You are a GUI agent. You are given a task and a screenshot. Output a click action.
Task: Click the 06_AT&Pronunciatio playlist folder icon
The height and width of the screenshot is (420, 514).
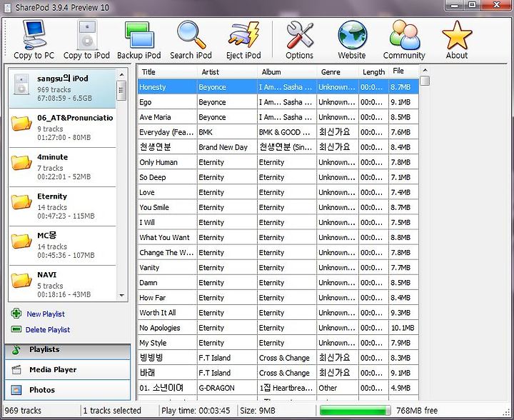click(x=21, y=124)
